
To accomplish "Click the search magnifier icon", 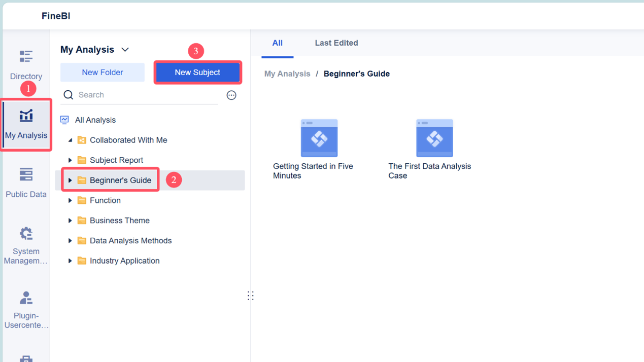I will point(69,95).
